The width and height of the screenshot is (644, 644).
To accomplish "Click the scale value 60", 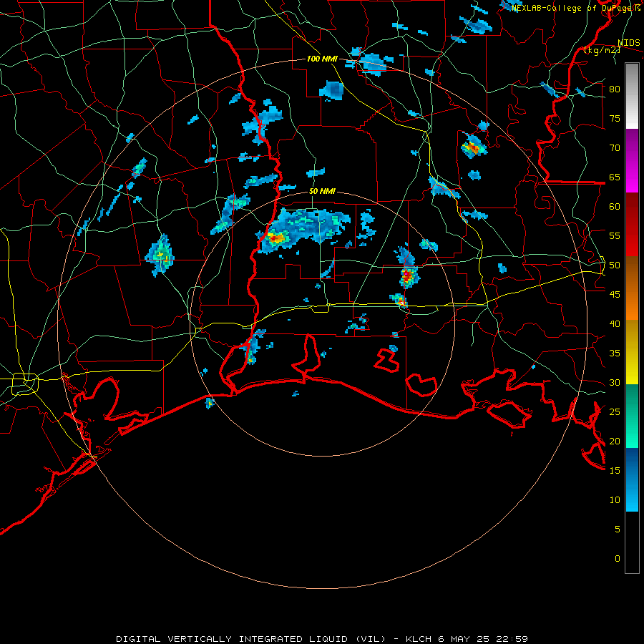I will (615, 207).
